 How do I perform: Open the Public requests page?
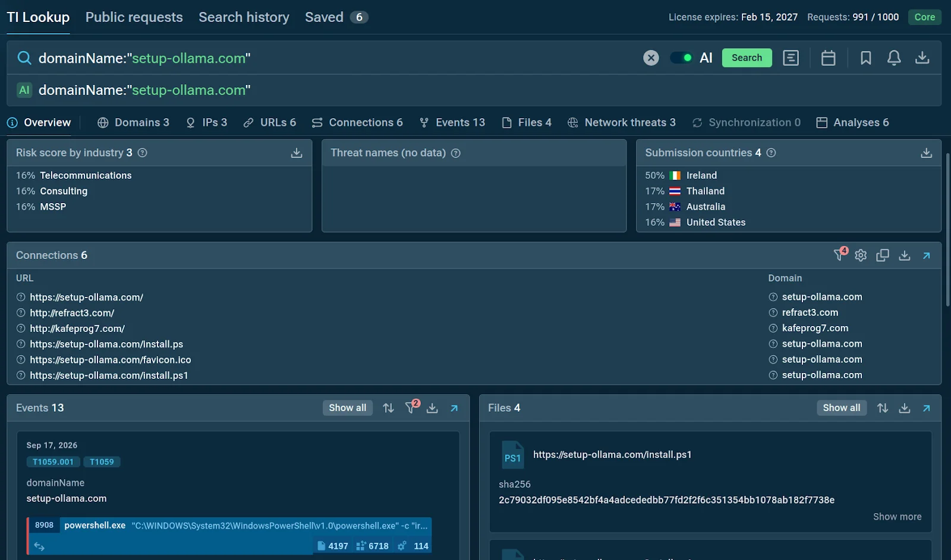point(134,17)
